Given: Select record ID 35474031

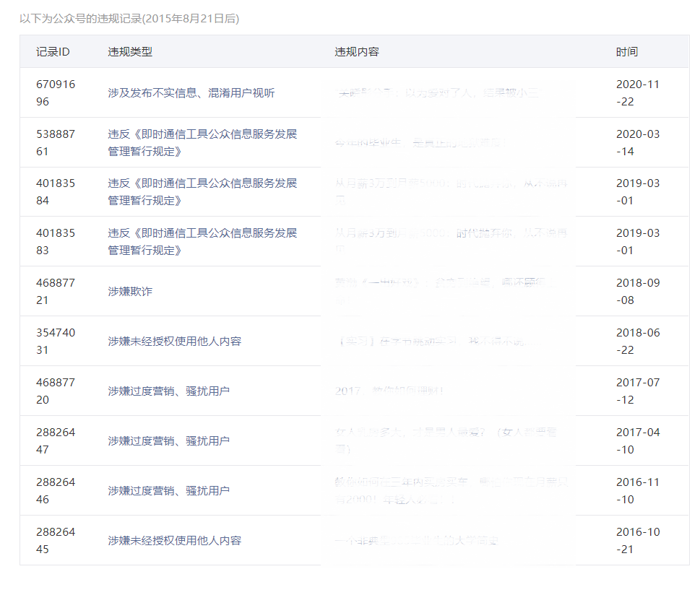Looking at the screenshot, I should click(56, 342).
